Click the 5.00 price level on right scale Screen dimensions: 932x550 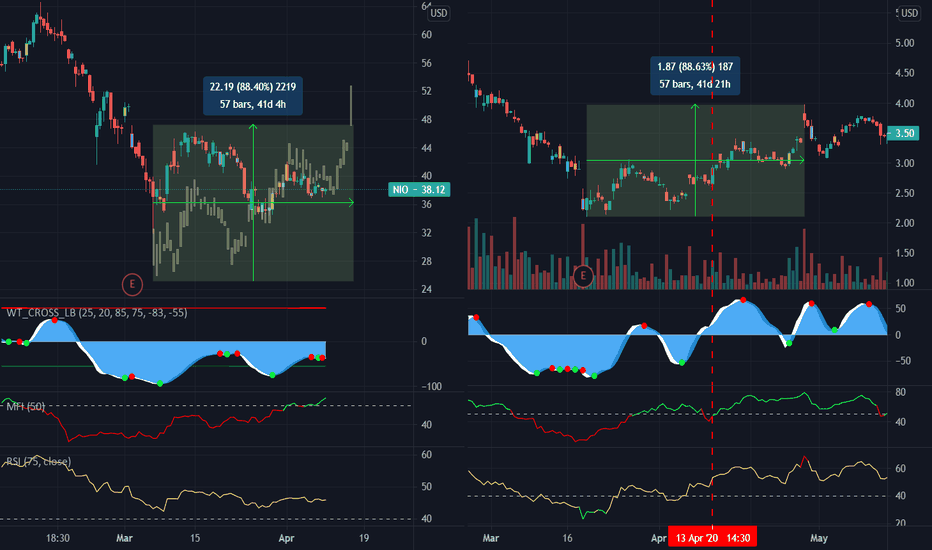pos(905,43)
